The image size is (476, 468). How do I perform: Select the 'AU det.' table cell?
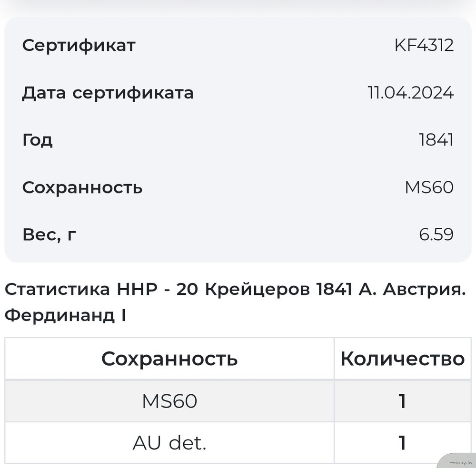click(x=169, y=443)
